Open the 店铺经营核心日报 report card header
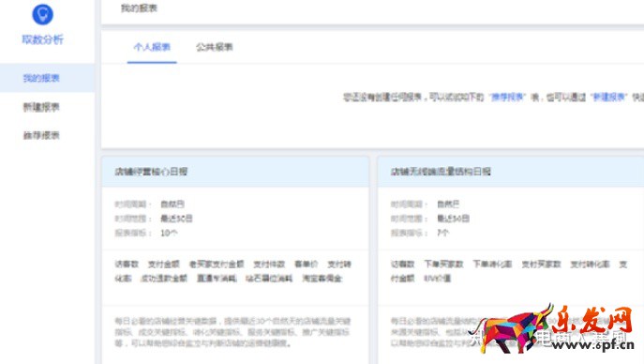The width and height of the screenshot is (644, 364). (x=235, y=172)
